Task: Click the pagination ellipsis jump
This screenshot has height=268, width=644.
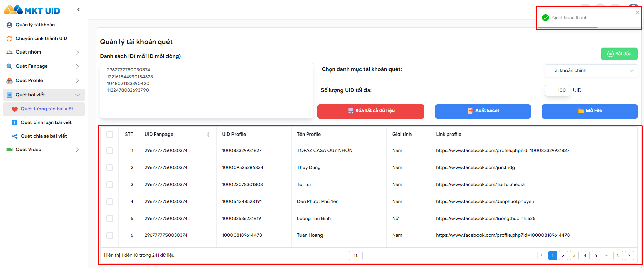Action: [607, 255]
